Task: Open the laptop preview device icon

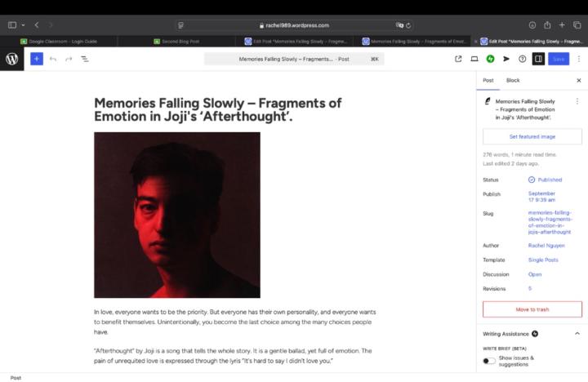Action: [474, 59]
